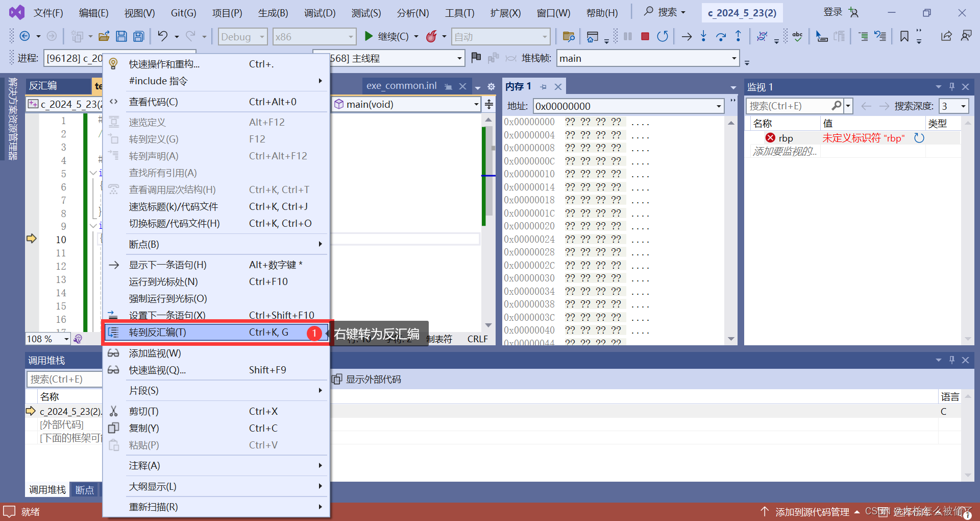This screenshot has width=980, height=521.
Task: Click the memory panel scroll down arrow
Action: click(731, 339)
